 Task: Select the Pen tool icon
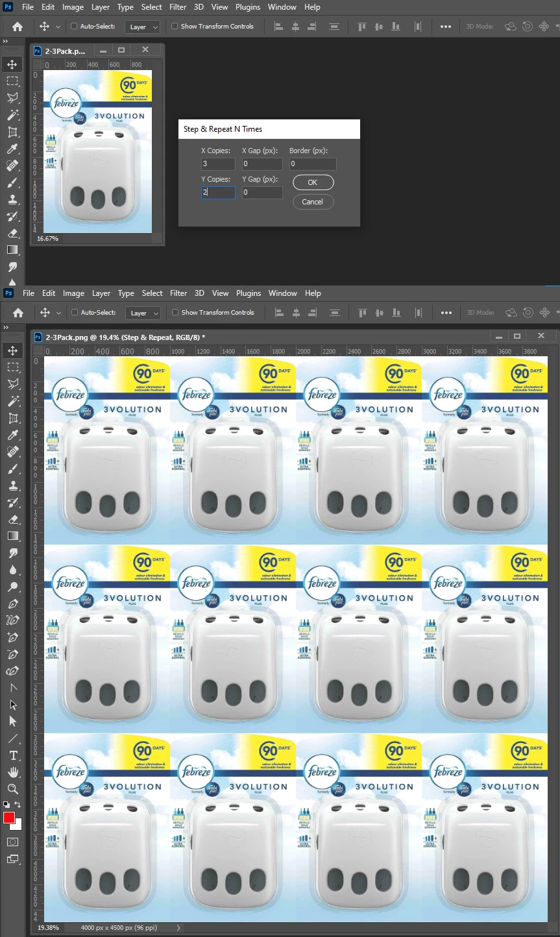tap(12, 603)
